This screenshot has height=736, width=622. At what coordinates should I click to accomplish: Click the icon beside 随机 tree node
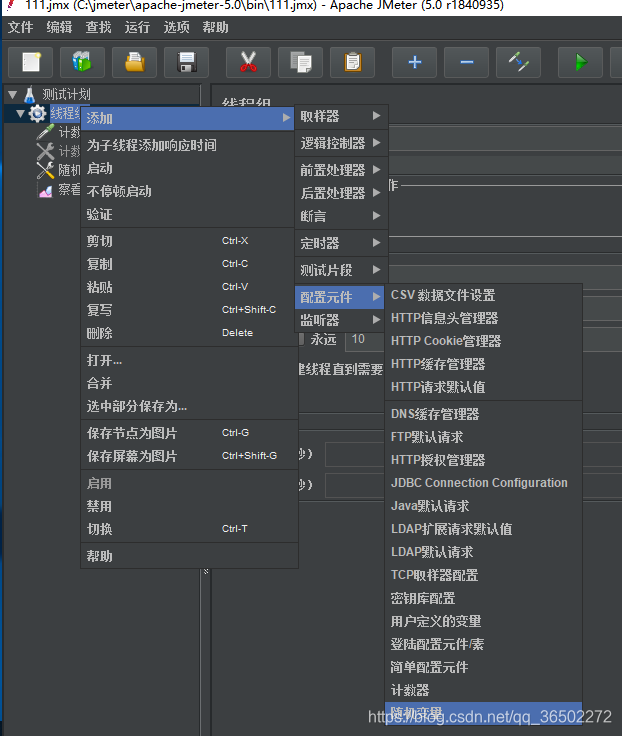pyautogui.click(x=45, y=170)
